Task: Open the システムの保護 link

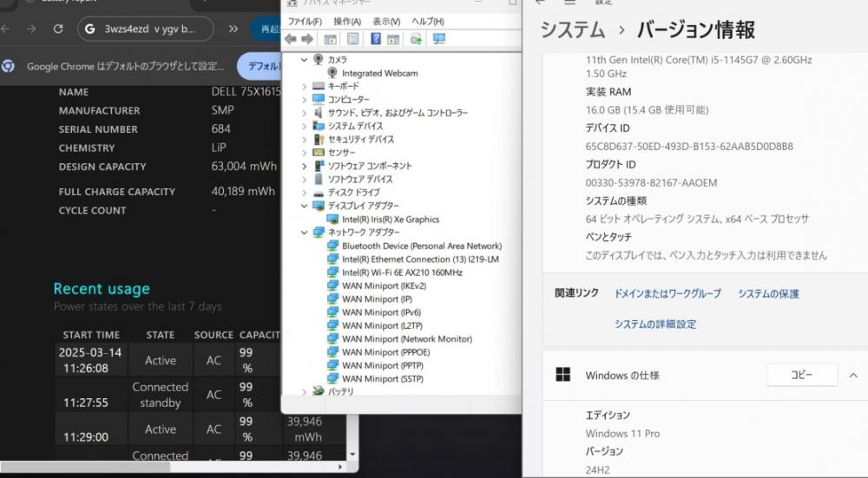Action: (x=768, y=294)
